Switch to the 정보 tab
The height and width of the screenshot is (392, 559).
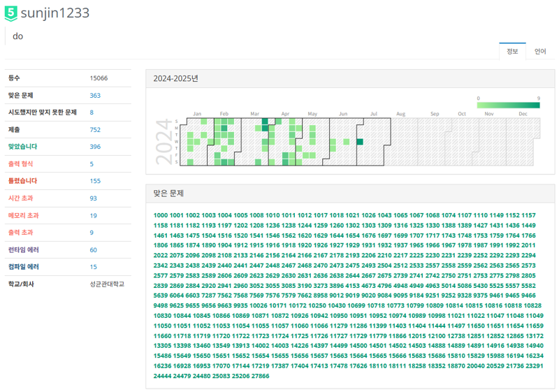(x=512, y=51)
